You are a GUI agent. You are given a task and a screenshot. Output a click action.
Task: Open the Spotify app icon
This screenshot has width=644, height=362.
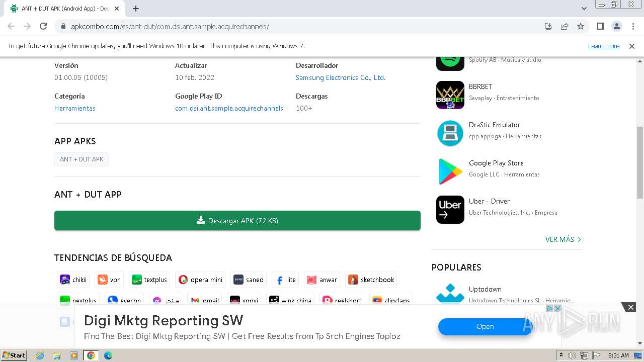450,63
